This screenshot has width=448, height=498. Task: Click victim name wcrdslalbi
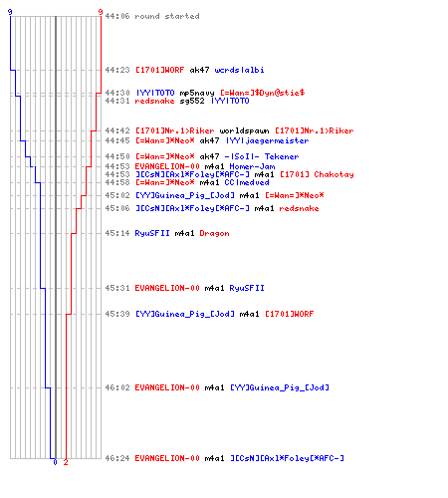coord(239,70)
